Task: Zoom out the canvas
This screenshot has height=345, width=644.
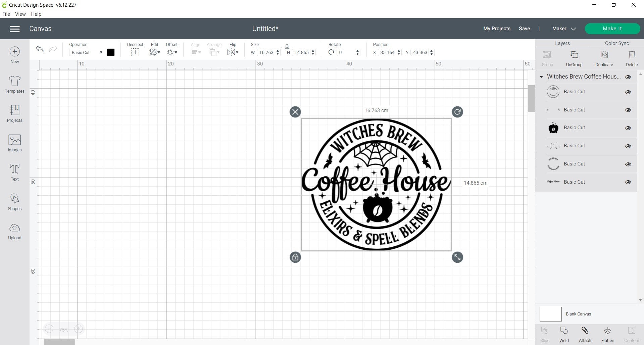Action: [49, 329]
